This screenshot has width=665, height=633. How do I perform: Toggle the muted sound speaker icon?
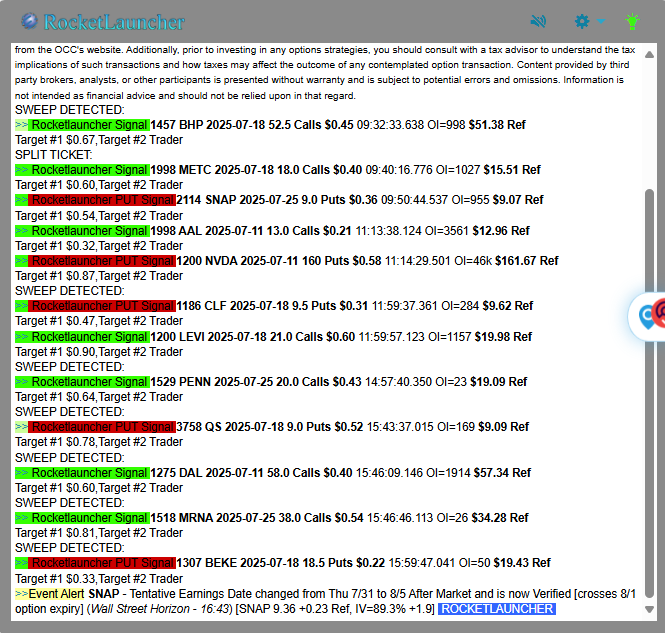[538, 21]
